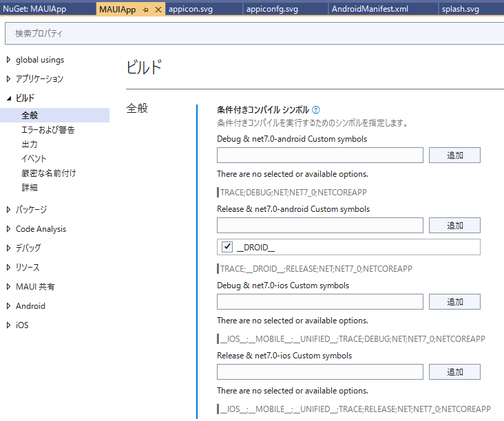
Task: Click TRACE;__DROID__;RELEASE symbols text
Action: point(316,268)
